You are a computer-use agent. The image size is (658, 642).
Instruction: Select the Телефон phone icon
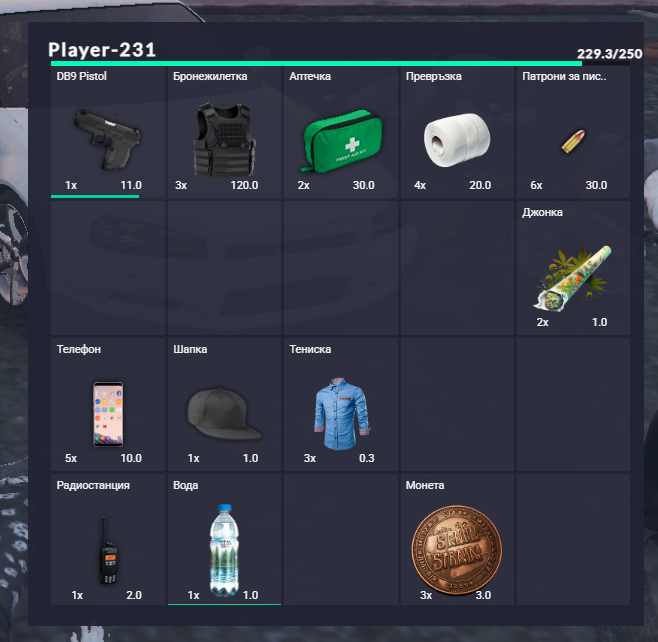coord(108,414)
